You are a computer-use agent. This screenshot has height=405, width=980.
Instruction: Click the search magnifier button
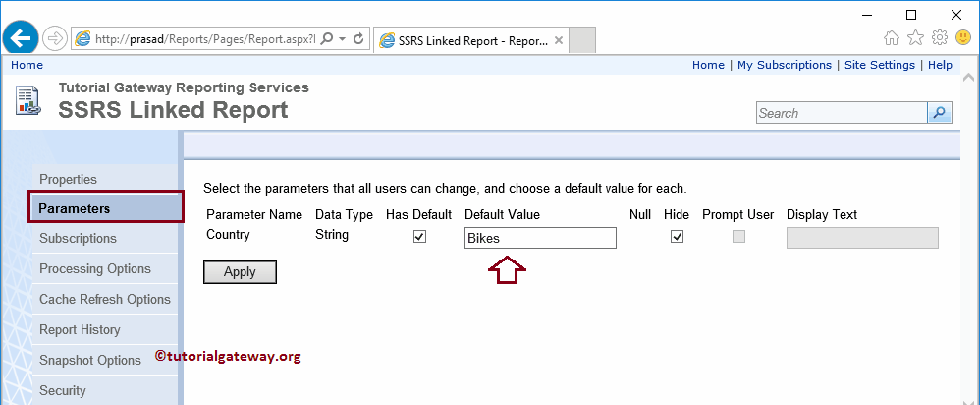click(x=940, y=113)
